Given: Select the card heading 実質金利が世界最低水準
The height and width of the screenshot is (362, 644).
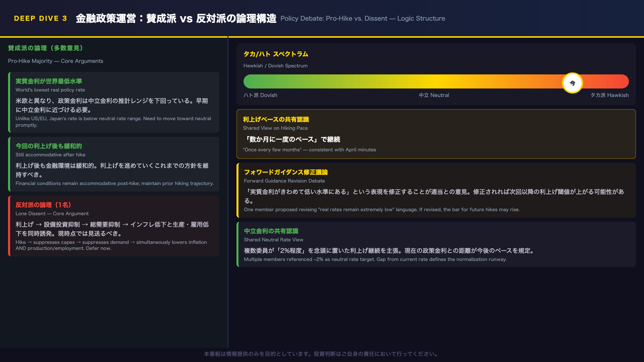Looking at the screenshot, I should pos(49,81).
